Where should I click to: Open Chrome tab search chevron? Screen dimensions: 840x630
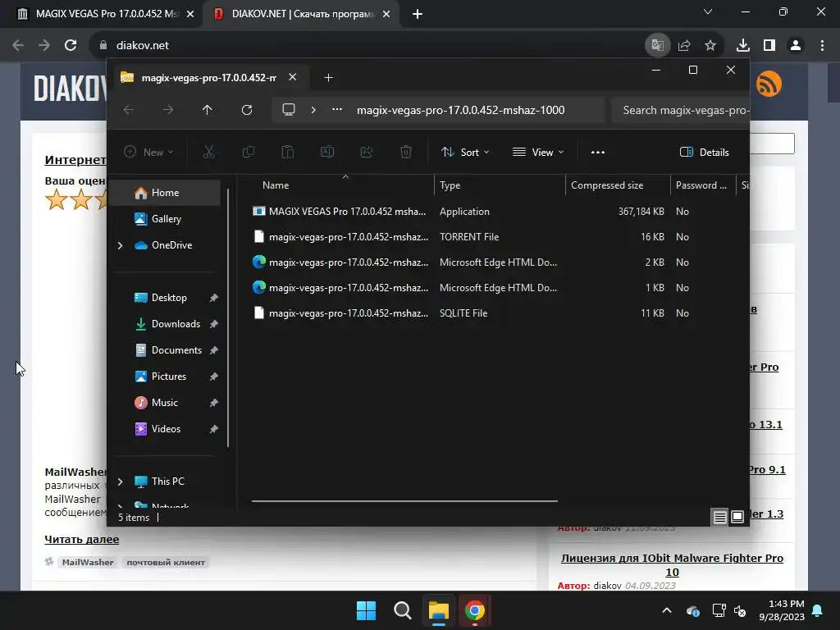click(x=708, y=11)
